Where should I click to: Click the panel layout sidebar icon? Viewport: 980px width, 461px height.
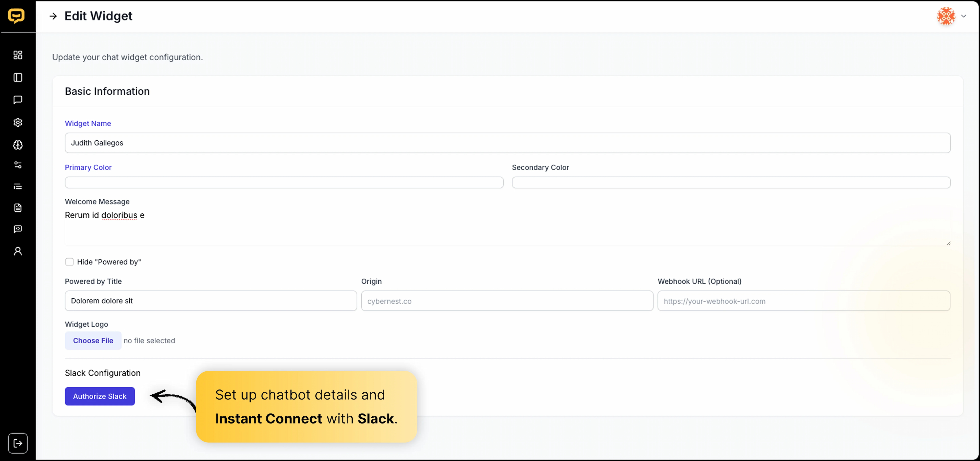coord(18,78)
